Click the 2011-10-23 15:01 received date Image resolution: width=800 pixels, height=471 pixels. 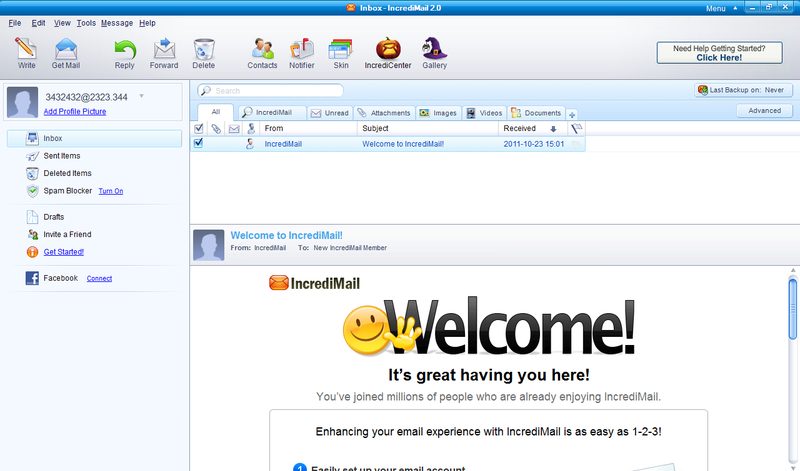click(x=534, y=144)
